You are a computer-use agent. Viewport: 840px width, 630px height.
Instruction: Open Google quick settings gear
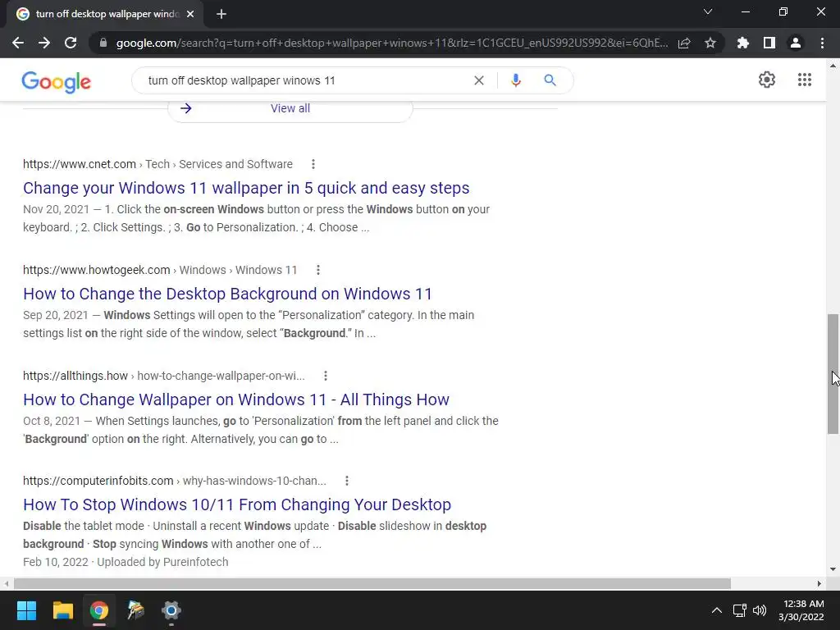(767, 80)
